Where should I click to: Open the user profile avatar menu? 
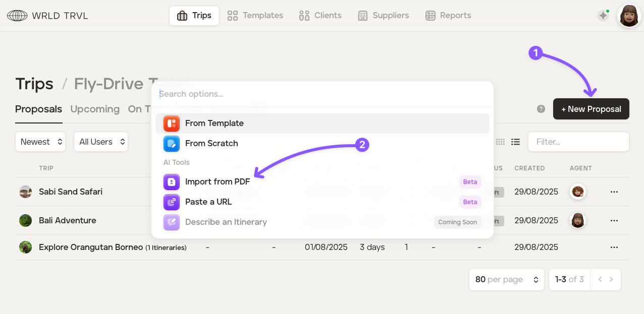(629, 16)
